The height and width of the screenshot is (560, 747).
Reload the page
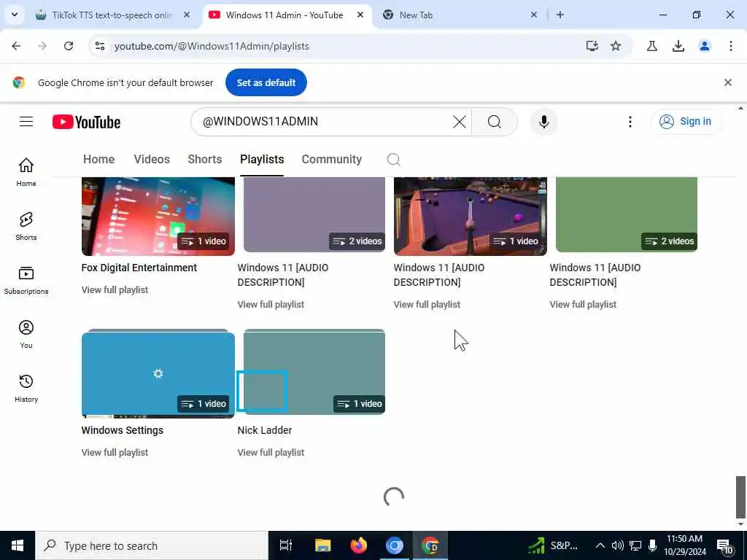(69, 46)
